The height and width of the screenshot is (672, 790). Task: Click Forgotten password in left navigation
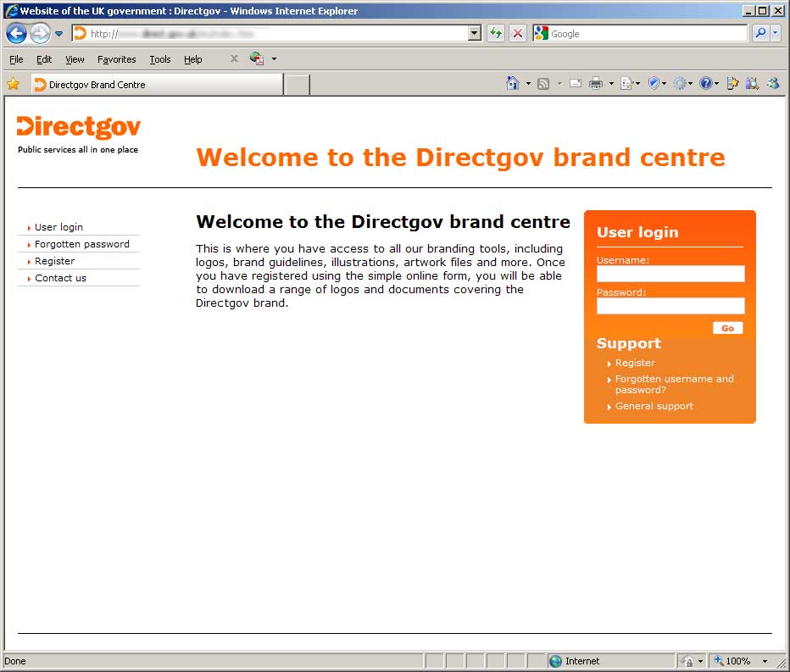point(81,244)
